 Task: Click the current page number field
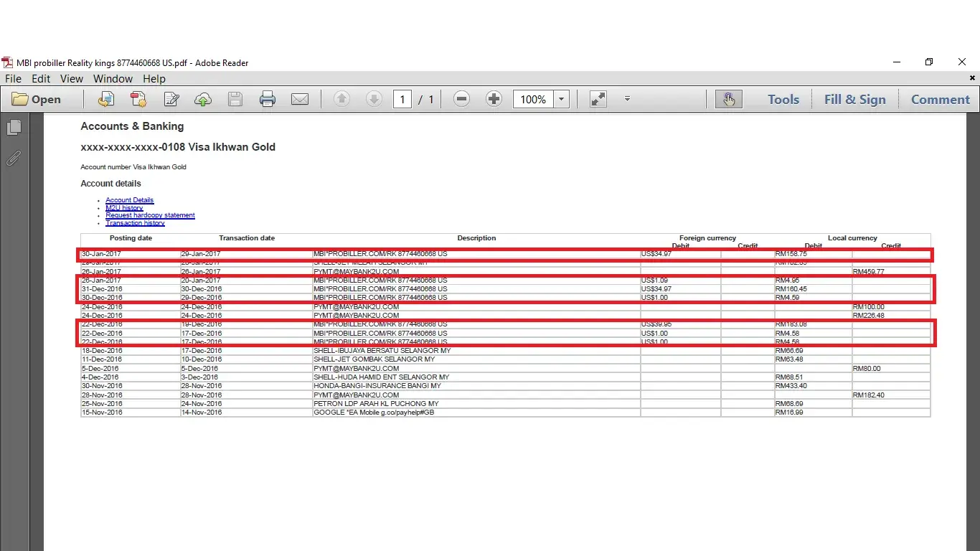(x=402, y=100)
